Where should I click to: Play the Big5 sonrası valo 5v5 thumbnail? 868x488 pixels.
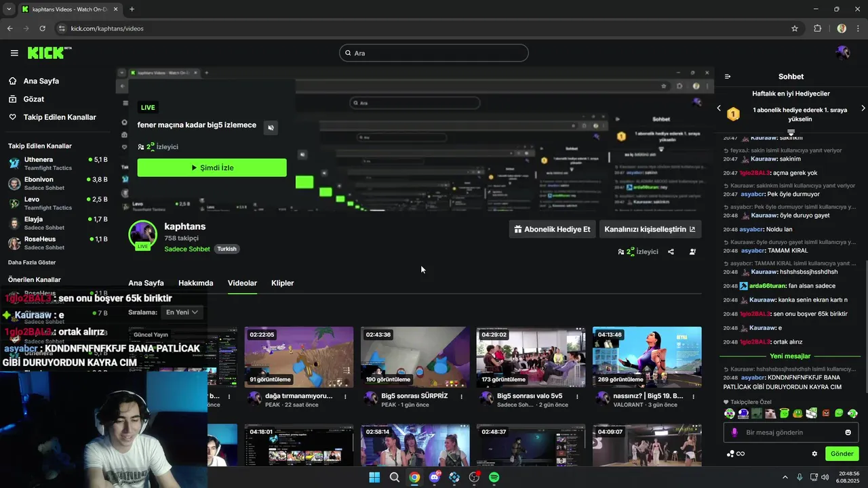point(531,357)
